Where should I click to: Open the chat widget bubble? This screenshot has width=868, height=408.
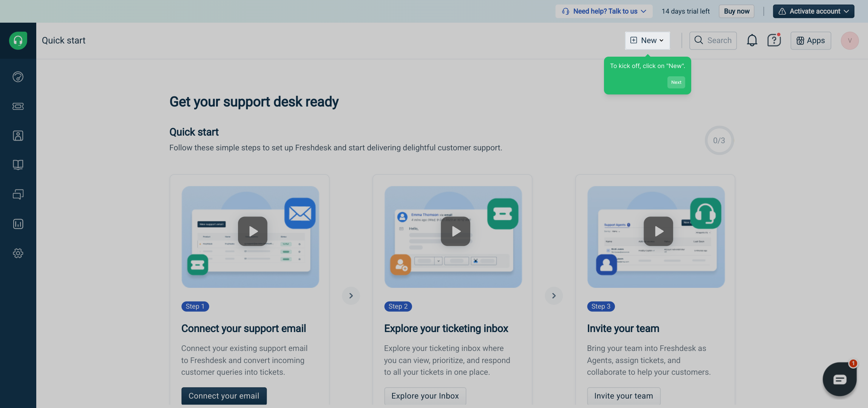pyautogui.click(x=839, y=379)
